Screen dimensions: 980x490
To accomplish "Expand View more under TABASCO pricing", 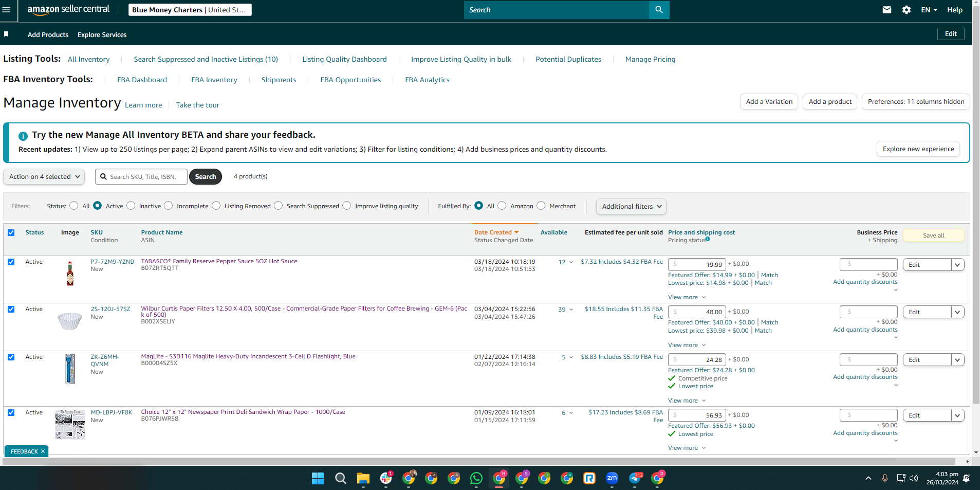I will click(687, 297).
